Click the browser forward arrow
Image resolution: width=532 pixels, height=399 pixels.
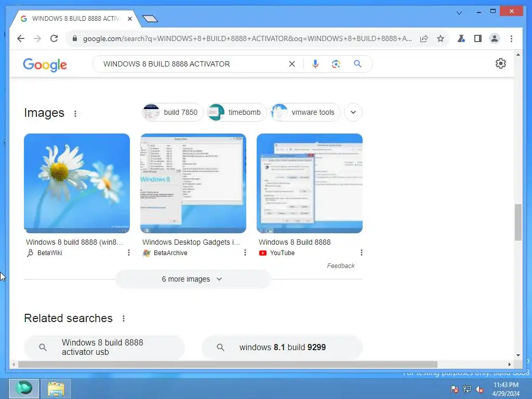point(37,38)
